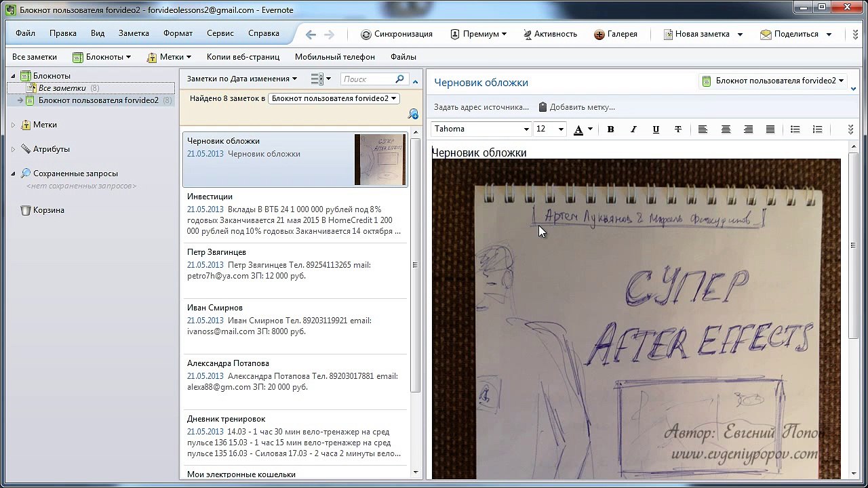The height and width of the screenshot is (488, 868).
Task: Change the note's notebook via top-right dropdown
Action: click(x=773, y=81)
